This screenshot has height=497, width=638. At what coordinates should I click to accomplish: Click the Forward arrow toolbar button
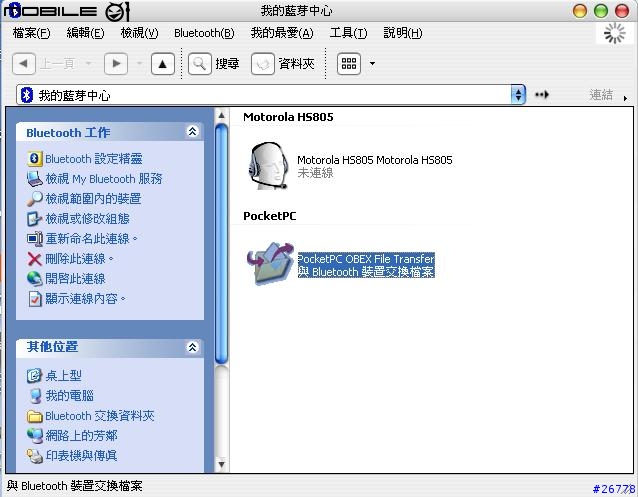tap(116, 63)
